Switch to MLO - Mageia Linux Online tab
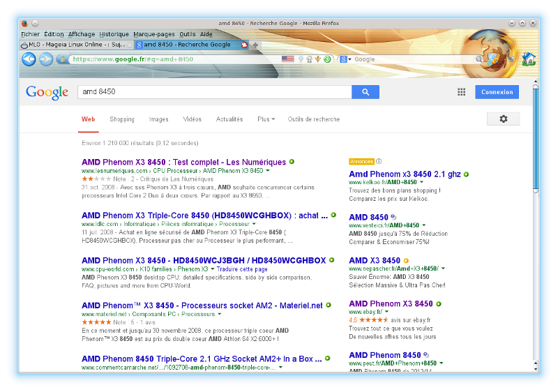Viewport: 558px width, 392px height. 76,45
